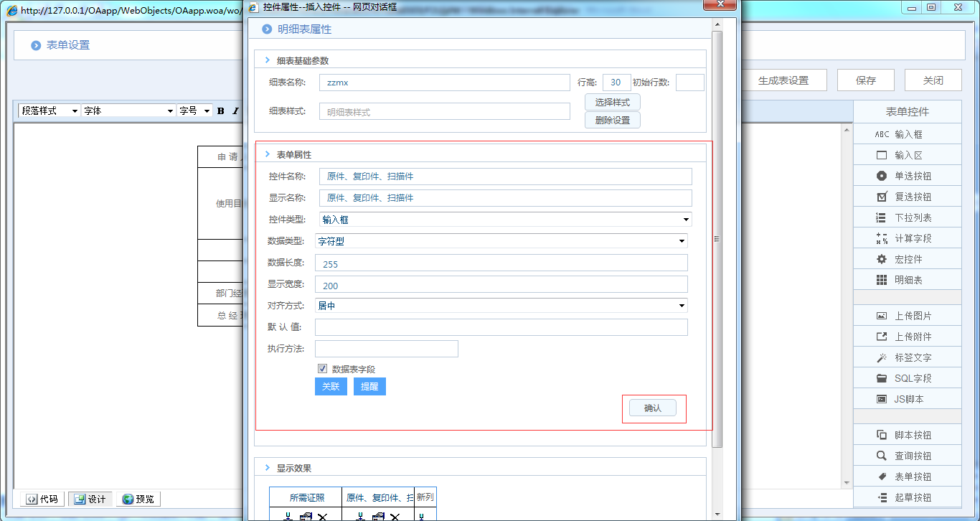Insert a JS脚本 script control
The width and height of the screenshot is (980, 521).
point(907,398)
